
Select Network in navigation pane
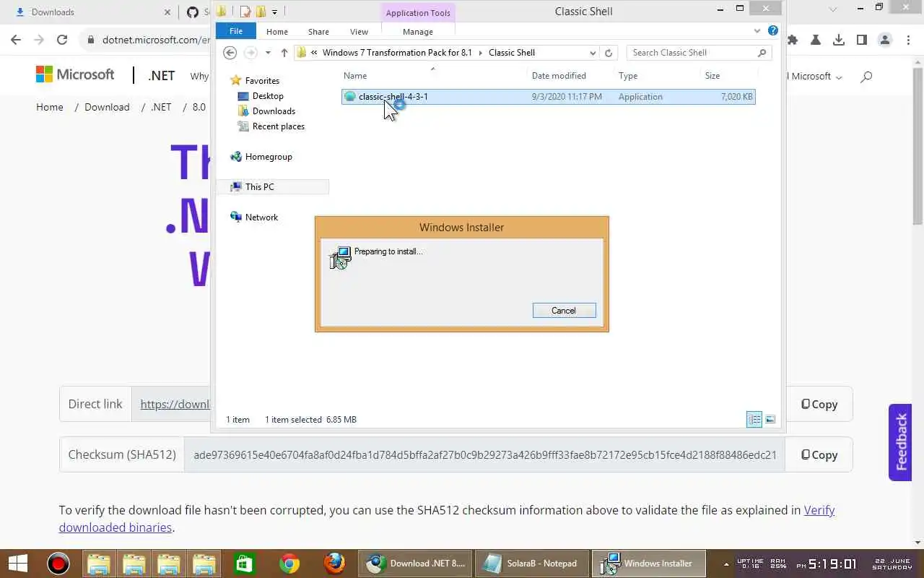tap(261, 217)
